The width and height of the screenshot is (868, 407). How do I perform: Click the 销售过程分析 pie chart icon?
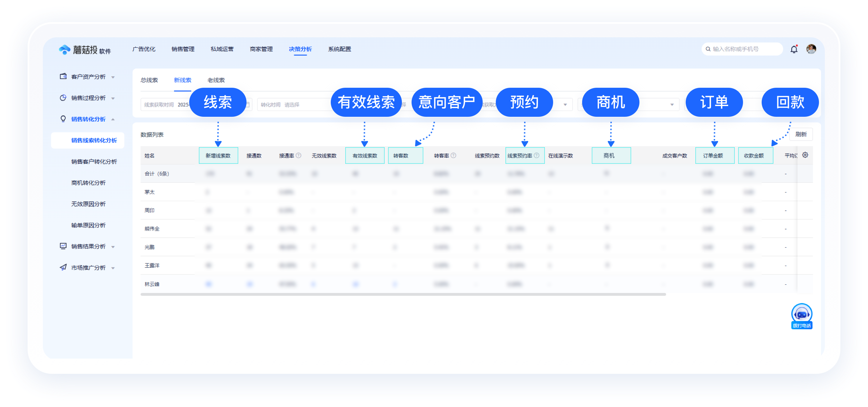(x=62, y=98)
